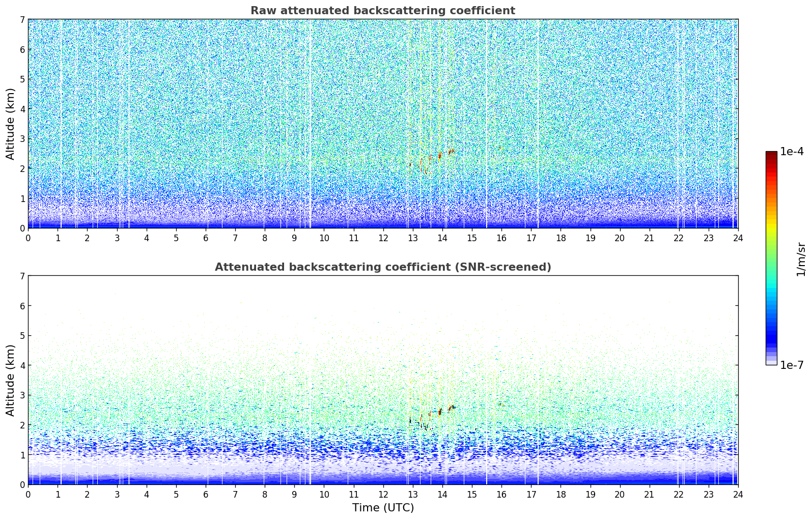Click the red cloud feature near 14 UTC in SNR-screened plot
Viewport: 812px width, 519px height.
(x=440, y=412)
